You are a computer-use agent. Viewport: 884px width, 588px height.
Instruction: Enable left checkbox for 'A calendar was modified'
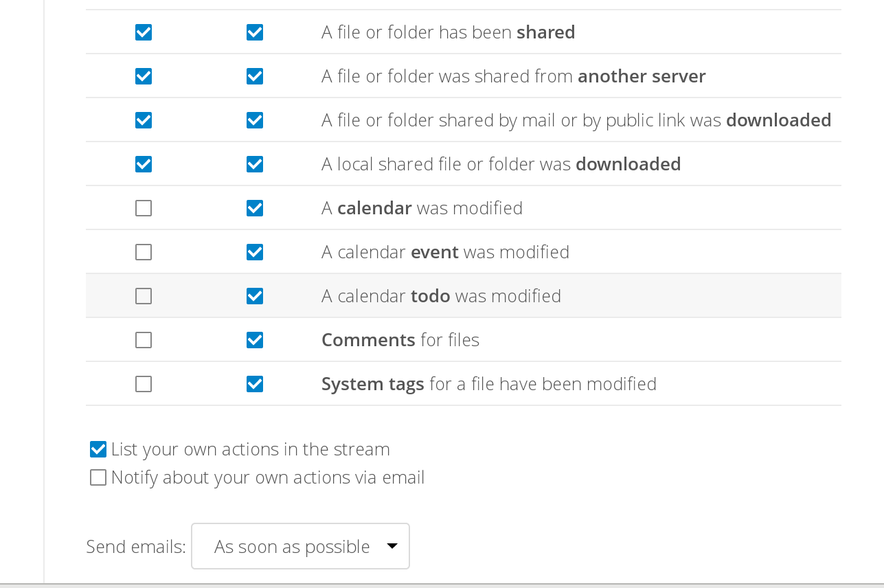click(144, 208)
